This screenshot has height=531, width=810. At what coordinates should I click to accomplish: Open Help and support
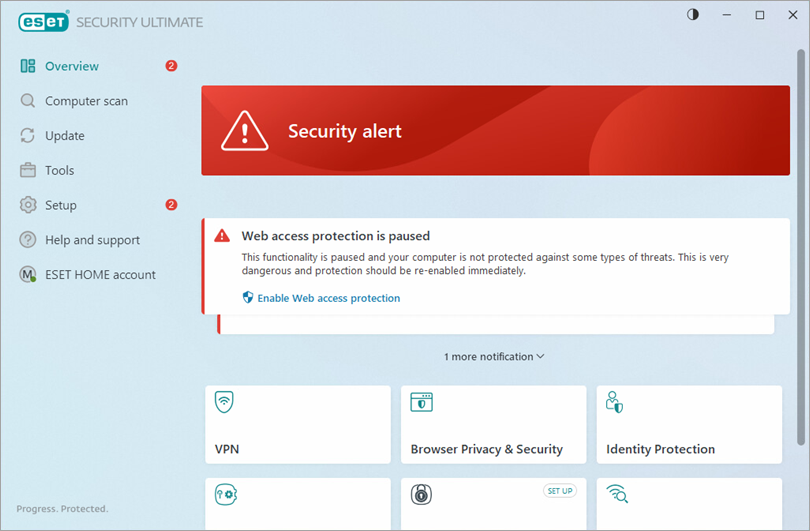click(x=92, y=240)
